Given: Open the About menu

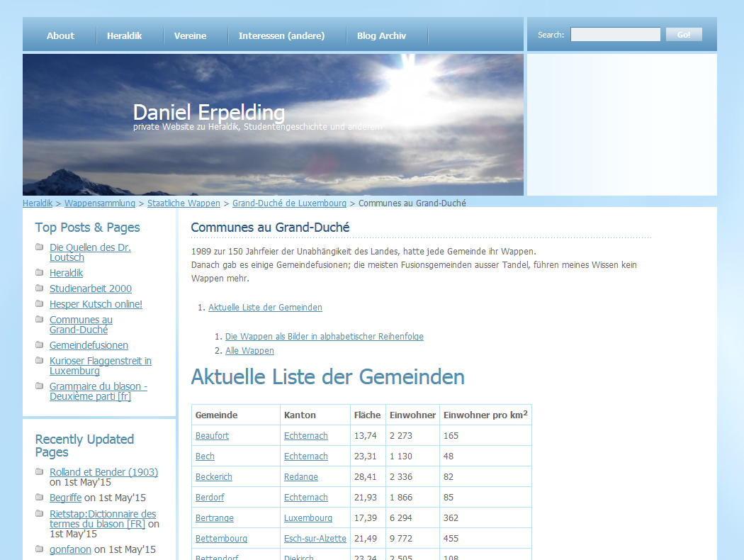Looking at the screenshot, I should tap(60, 35).
